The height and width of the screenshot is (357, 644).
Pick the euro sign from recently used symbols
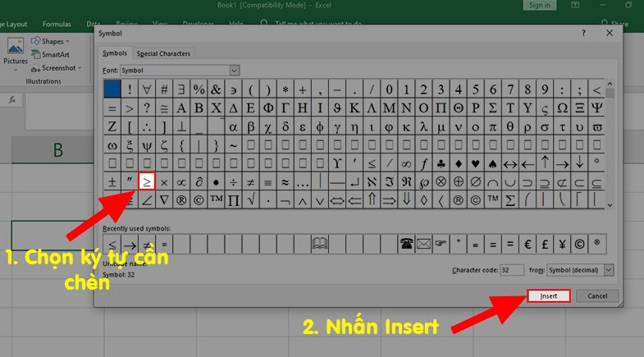[x=528, y=244]
